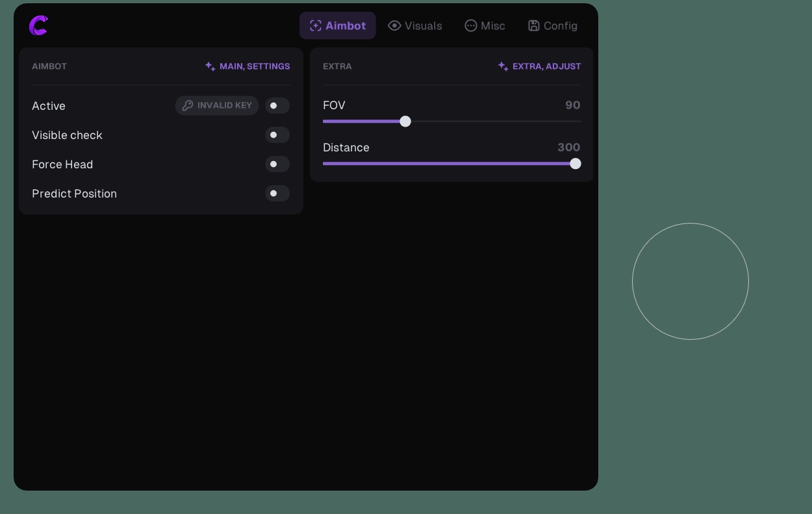Click the eye icon beside Visuals
The width and height of the screenshot is (812, 514).
[394, 25]
